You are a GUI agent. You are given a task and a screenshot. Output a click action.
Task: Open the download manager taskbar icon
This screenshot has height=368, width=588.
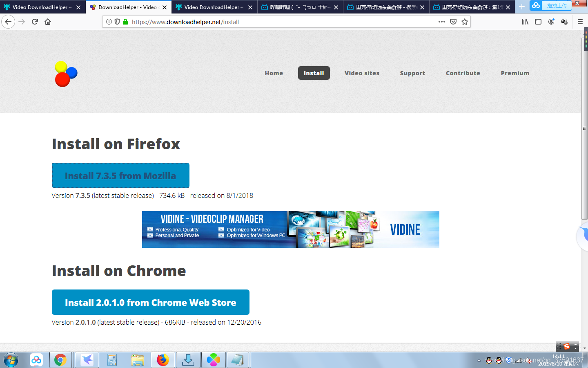tap(188, 360)
